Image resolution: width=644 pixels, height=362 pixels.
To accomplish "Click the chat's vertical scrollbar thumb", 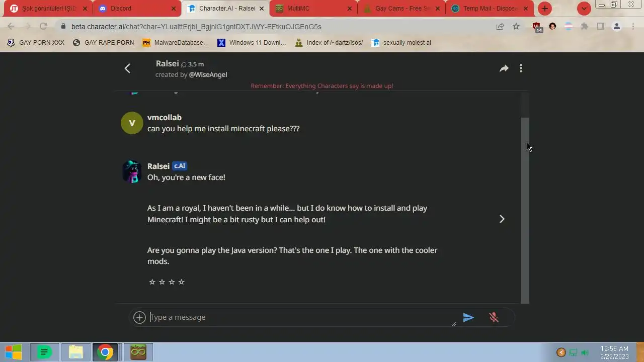I will pos(525,210).
